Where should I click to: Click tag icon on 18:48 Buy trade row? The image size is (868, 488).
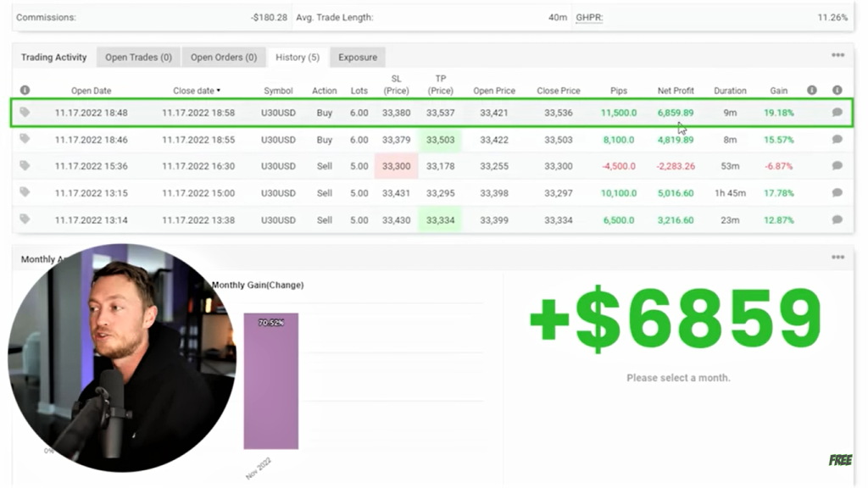[x=25, y=112]
